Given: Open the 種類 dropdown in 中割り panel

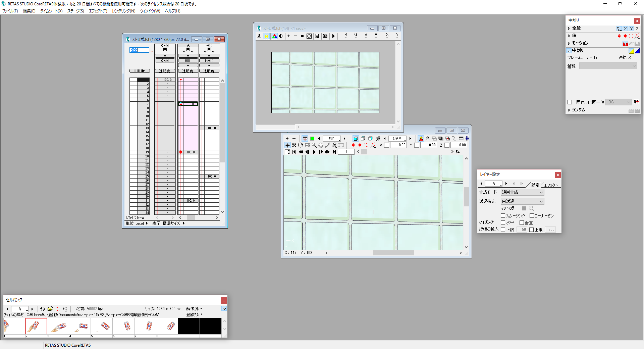Looking at the screenshot, I should coord(608,66).
